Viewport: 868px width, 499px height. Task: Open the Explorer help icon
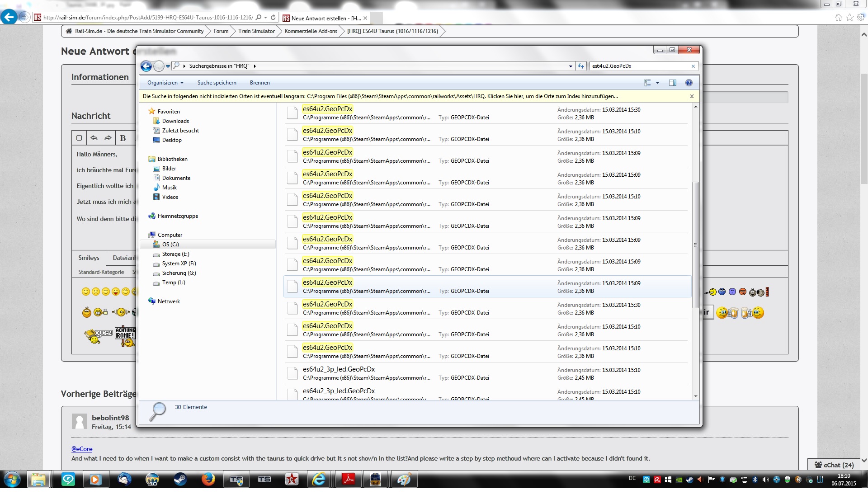(x=689, y=83)
